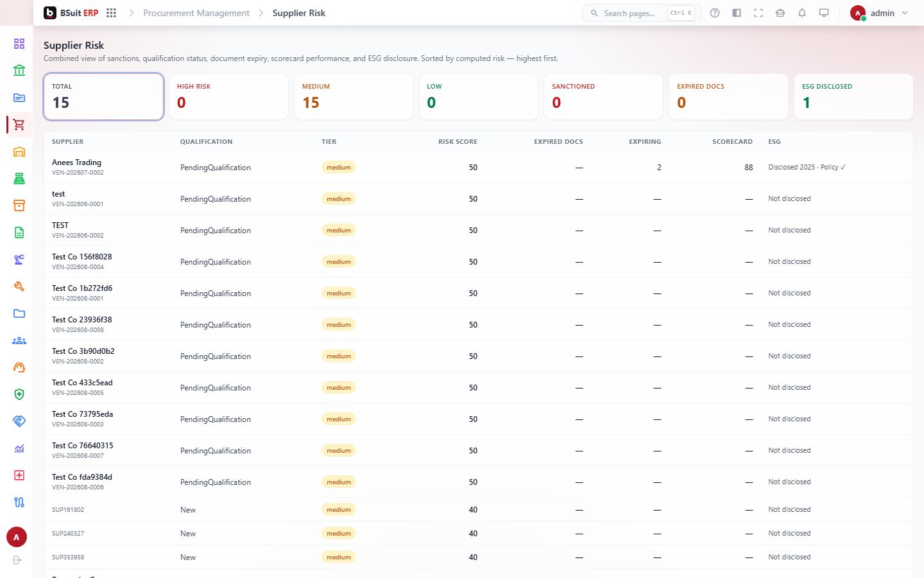Viewport: 924px width, 578px height.
Task: Click the RISK SCORE column header
Action: coord(458,141)
